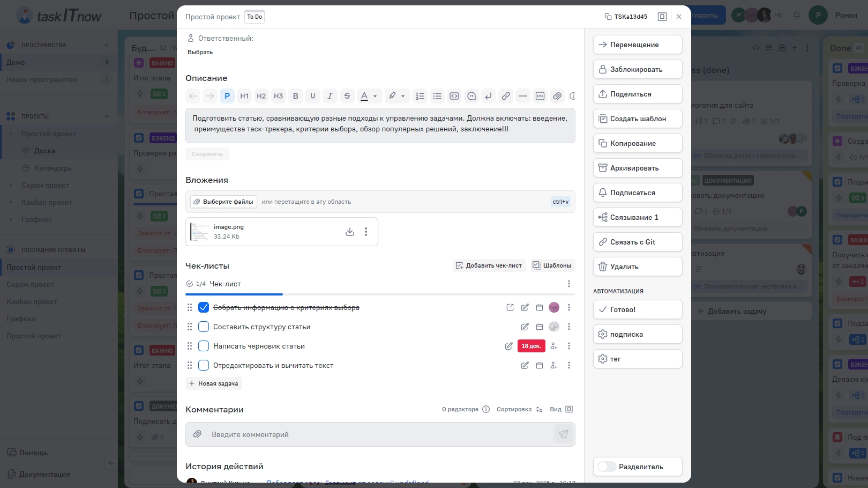Click 'Добавить чек-лист' button
The width and height of the screenshot is (868, 488).
pyautogui.click(x=488, y=265)
